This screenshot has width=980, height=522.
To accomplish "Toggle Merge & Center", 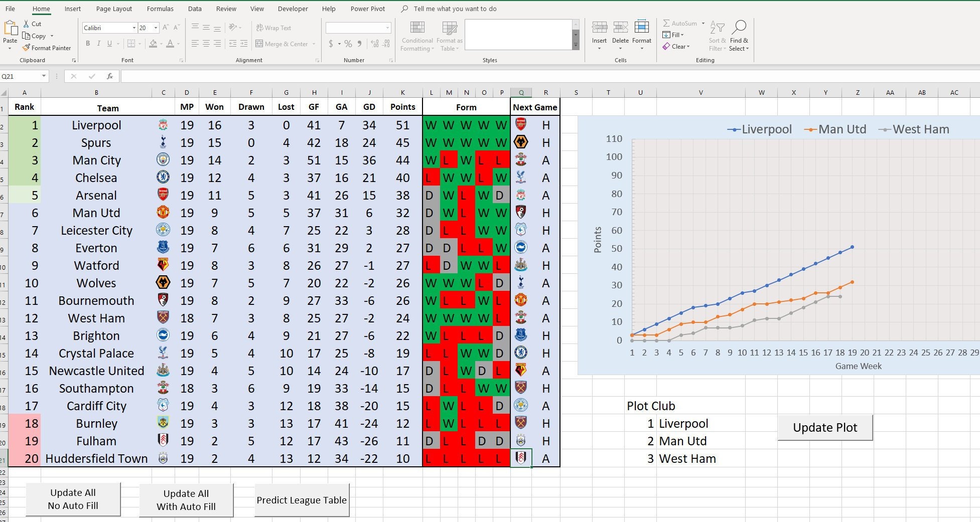I will 282,44.
